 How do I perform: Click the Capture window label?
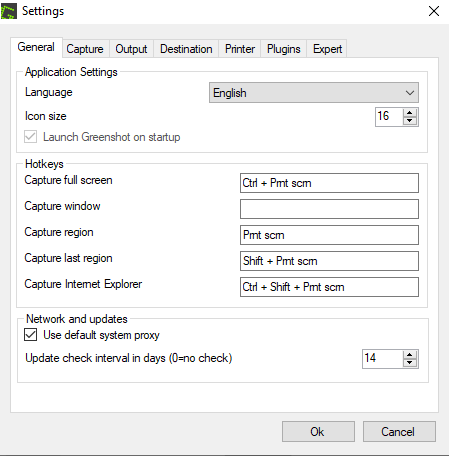pos(62,206)
